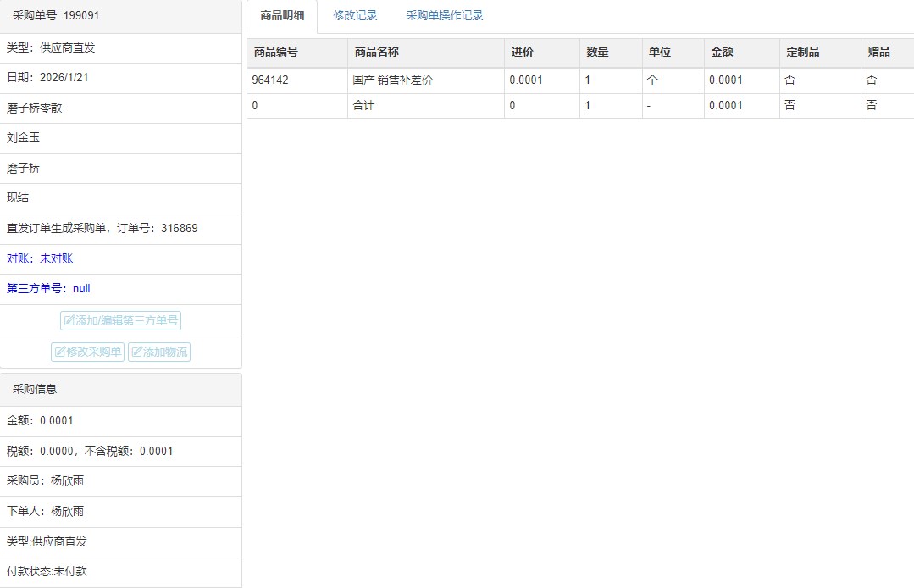Click the 商品编号 column header
The image size is (914, 588).
coord(275,53)
